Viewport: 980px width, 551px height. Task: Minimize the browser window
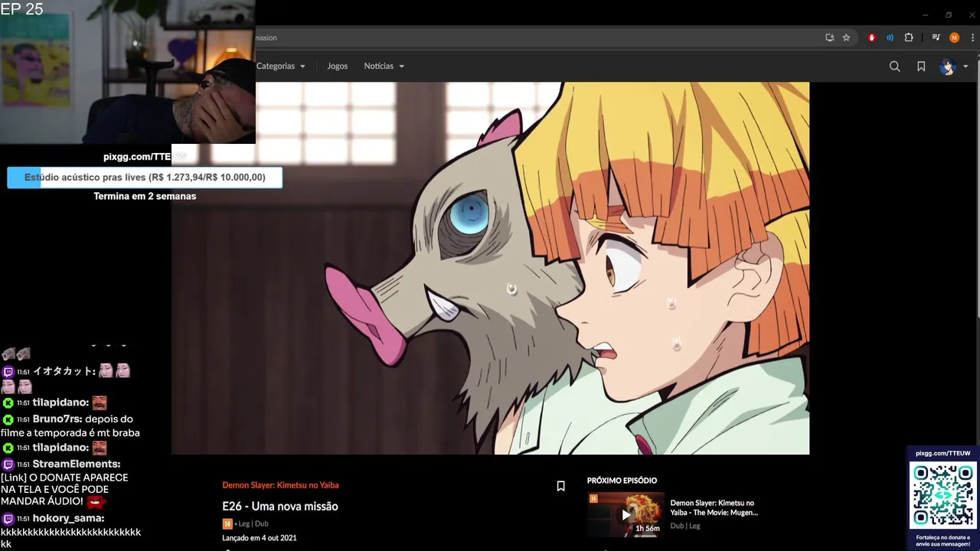coord(925,15)
